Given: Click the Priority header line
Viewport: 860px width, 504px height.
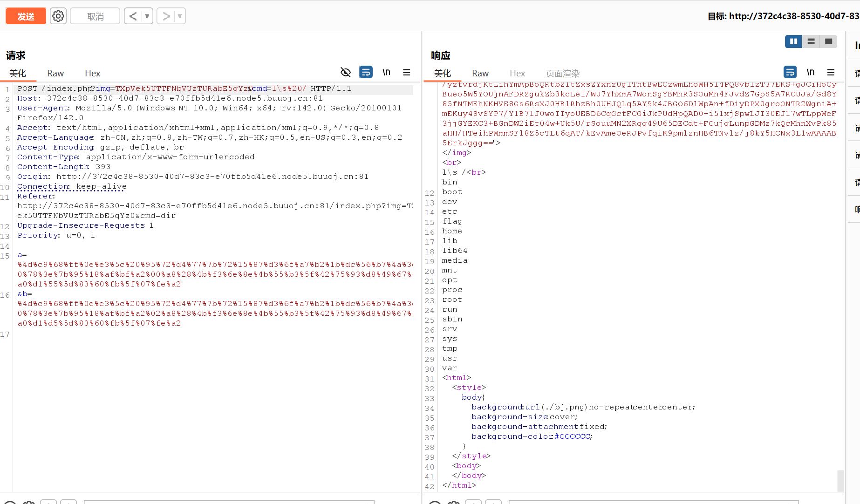Looking at the screenshot, I should (x=56, y=235).
